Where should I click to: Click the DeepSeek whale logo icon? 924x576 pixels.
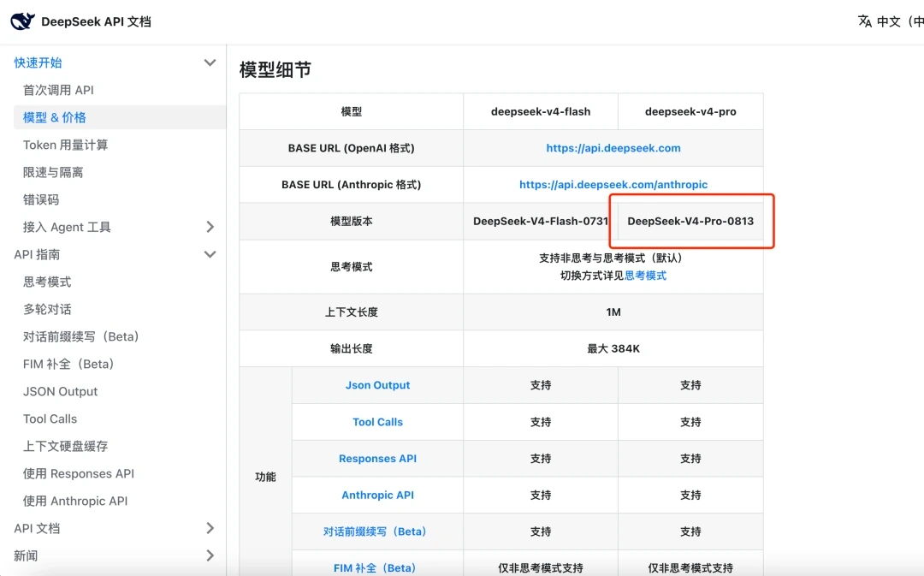click(x=23, y=21)
